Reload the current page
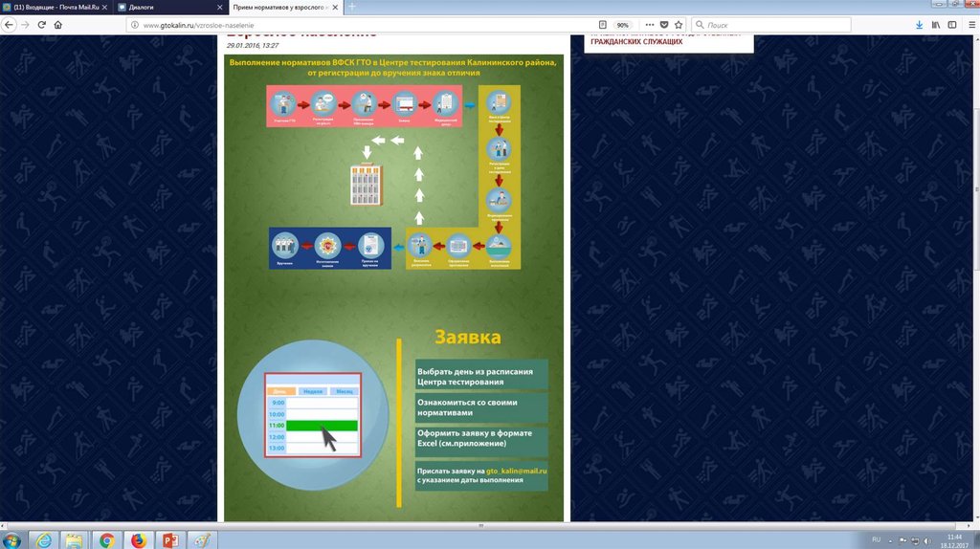980x549 pixels. [x=42, y=25]
